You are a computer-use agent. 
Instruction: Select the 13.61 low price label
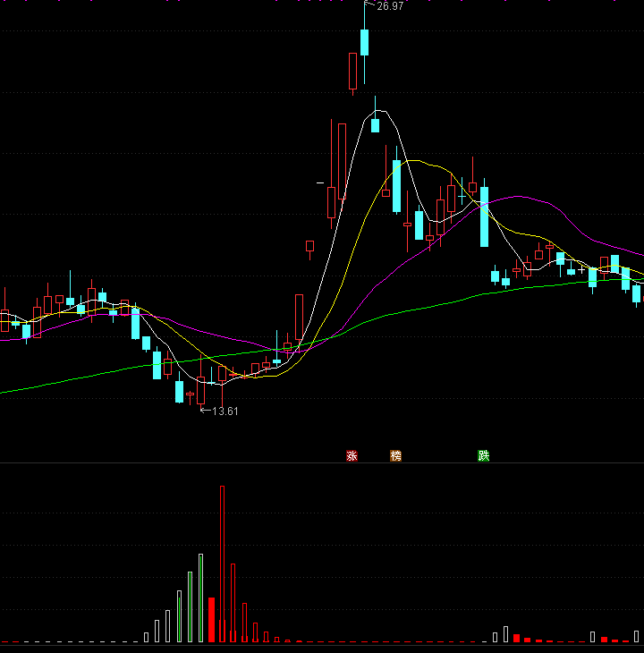[225, 411]
